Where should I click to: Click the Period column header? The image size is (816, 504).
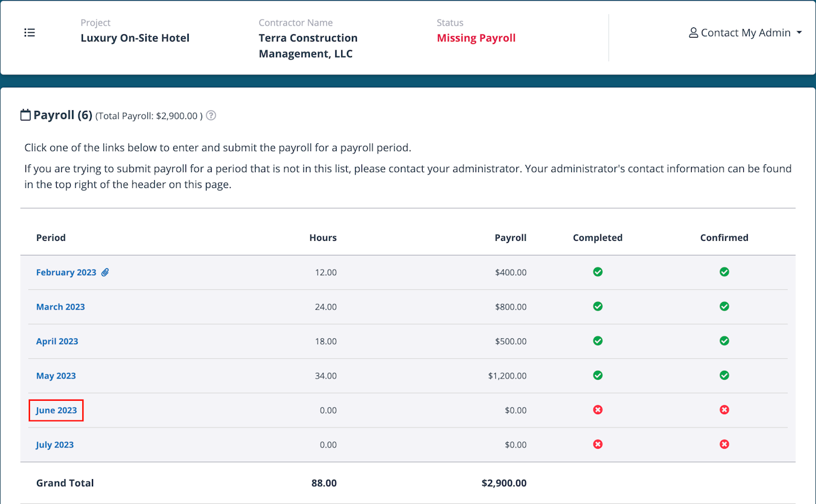pyautogui.click(x=50, y=238)
